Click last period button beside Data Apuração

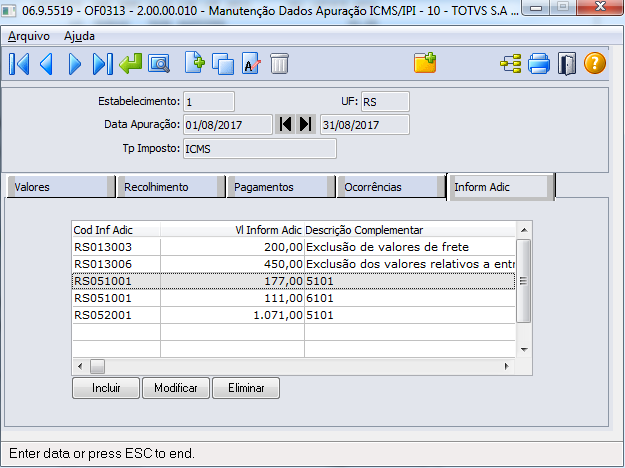point(306,124)
